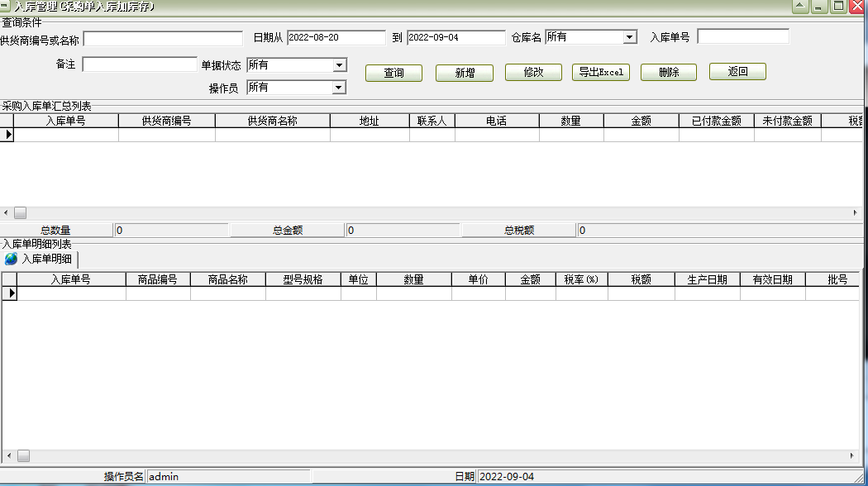Click the 返回 (Return) button
Image resolution: width=868 pixels, height=486 pixels.
coord(737,72)
